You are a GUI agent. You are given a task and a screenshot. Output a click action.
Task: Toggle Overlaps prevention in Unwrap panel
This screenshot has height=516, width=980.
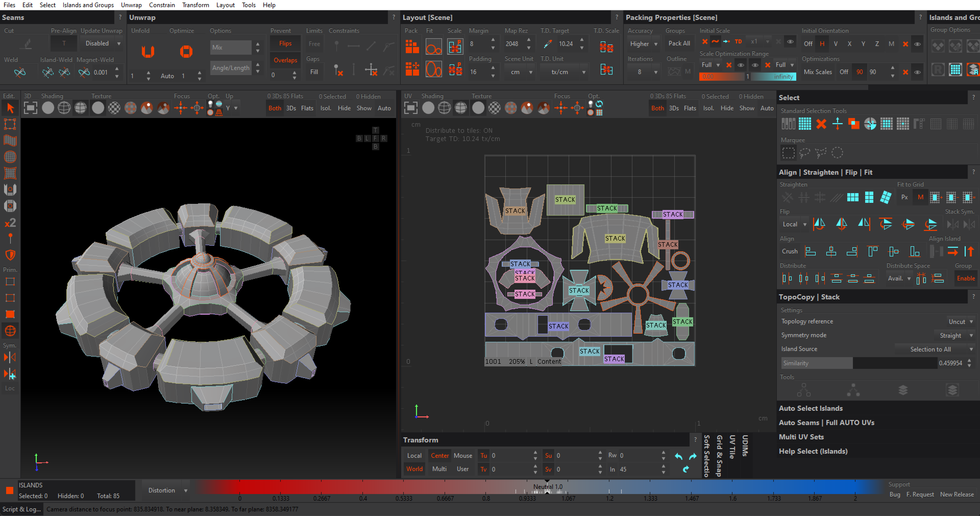[285, 60]
